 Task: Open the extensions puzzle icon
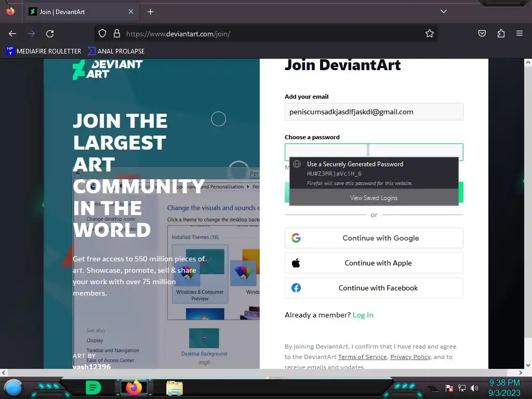point(501,34)
